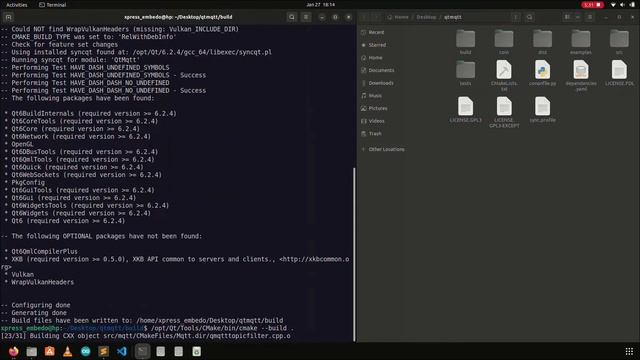The image size is (640, 360).
Task: Select the tests folder icon
Action: point(465,70)
